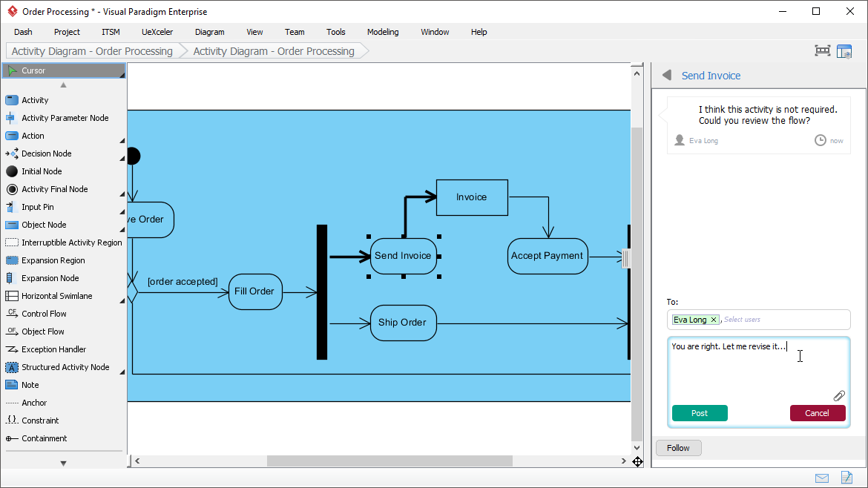Expand the Cursor tool options arrow
The height and width of the screenshot is (488, 868).
[x=122, y=75]
